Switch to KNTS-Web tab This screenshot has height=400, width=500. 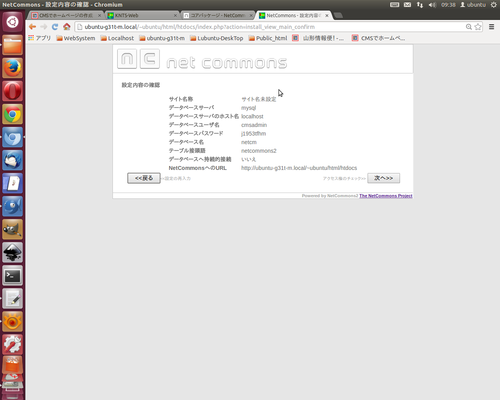[142, 15]
